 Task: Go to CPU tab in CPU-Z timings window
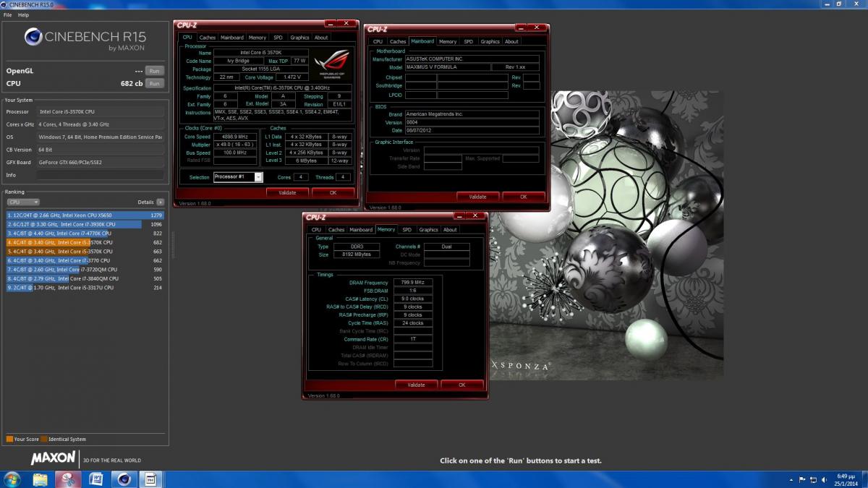pyautogui.click(x=316, y=230)
